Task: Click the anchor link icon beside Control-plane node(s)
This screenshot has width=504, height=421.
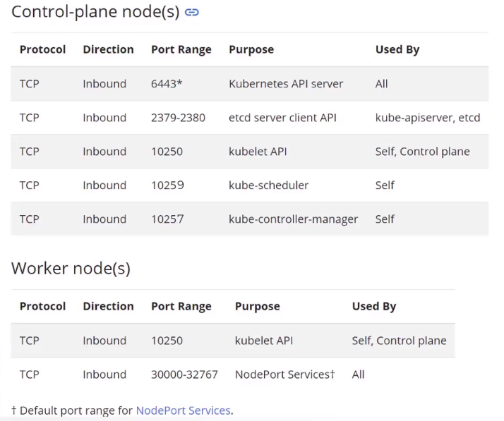Action: click(x=192, y=13)
